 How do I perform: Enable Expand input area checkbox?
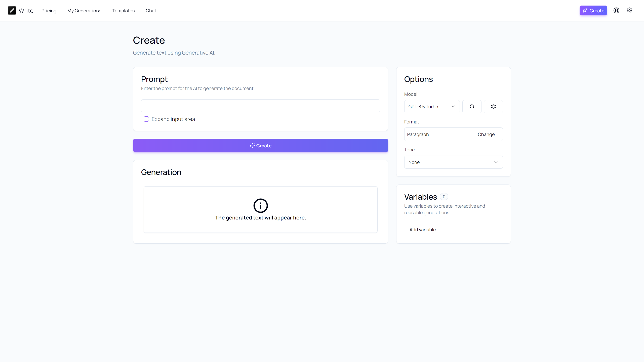click(146, 119)
